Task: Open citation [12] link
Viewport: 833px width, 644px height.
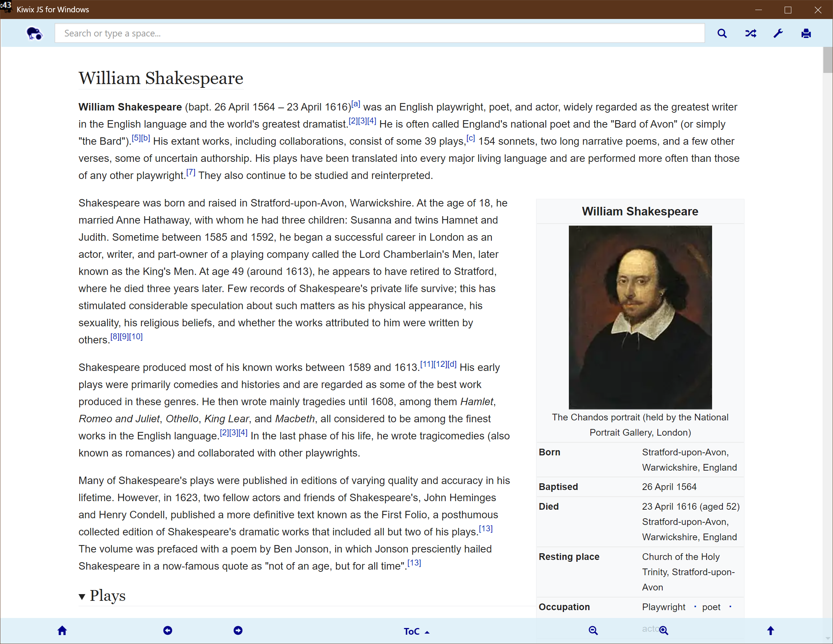Action: click(440, 364)
